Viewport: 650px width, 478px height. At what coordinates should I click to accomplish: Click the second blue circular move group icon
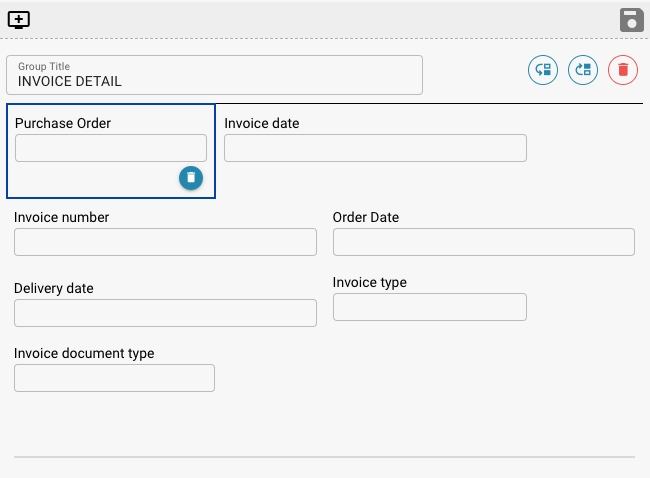tap(583, 70)
